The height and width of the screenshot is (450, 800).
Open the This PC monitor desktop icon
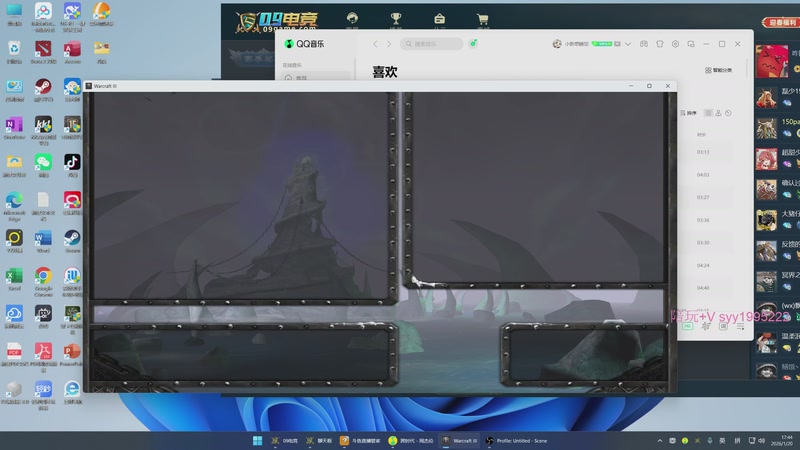point(14,14)
